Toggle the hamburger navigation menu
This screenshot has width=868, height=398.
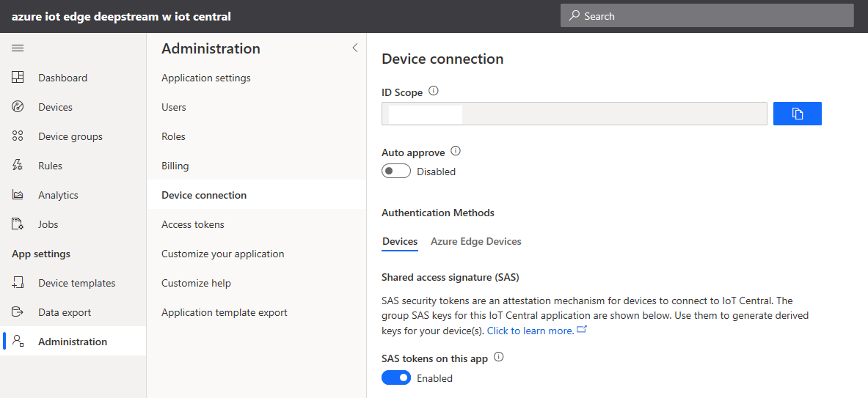pos(18,48)
